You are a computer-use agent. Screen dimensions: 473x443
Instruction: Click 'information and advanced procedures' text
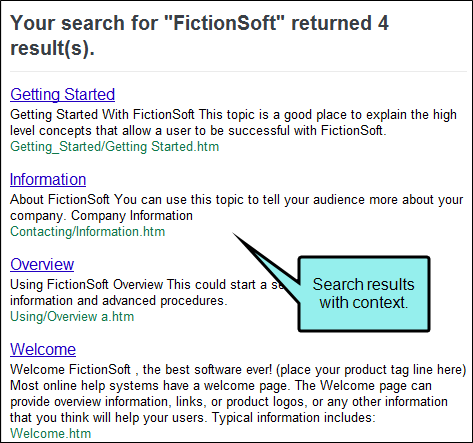point(119,301)
